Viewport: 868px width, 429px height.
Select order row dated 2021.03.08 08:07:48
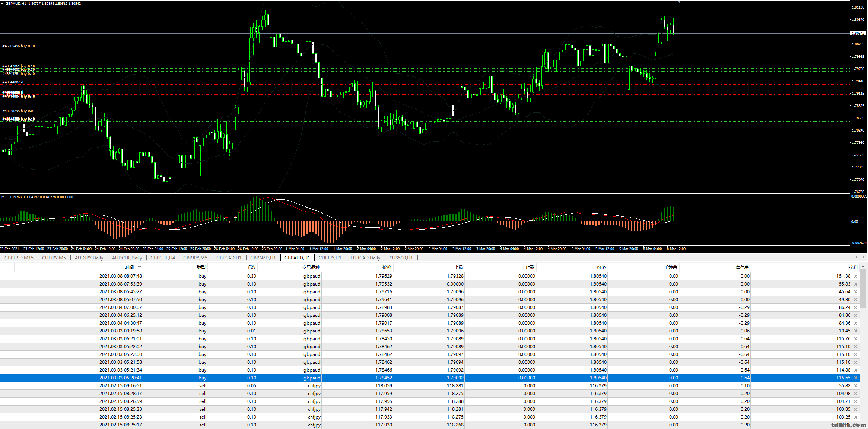point(429,276)
